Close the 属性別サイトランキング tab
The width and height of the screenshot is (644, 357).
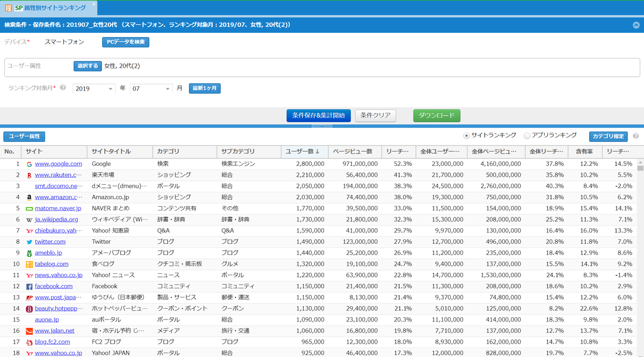[x=94, y=4]
